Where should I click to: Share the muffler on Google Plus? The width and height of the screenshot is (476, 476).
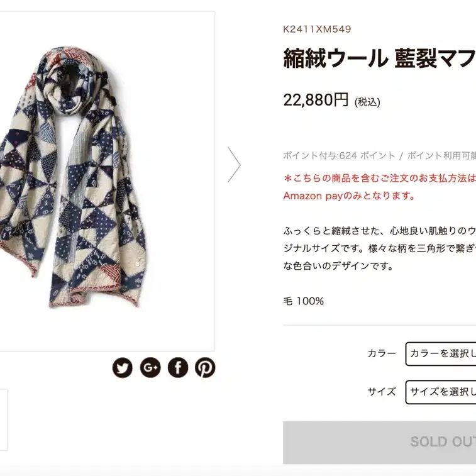pos(150,367)
